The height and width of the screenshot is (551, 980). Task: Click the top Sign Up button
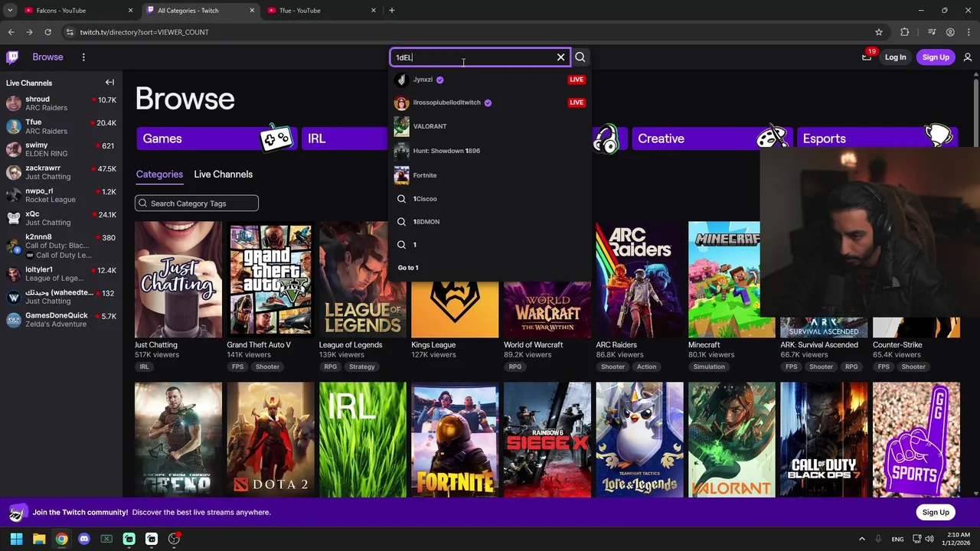pyautogui.click(x=936, y=57)
